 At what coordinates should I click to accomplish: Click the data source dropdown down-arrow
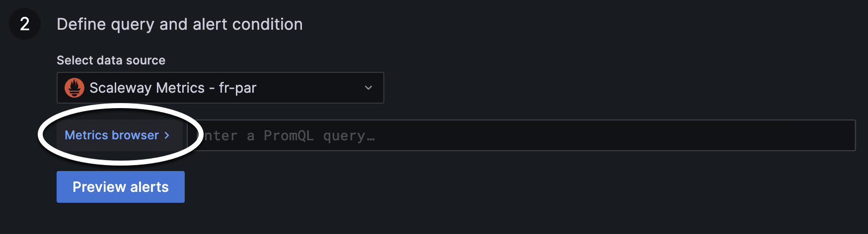[368, 88]
